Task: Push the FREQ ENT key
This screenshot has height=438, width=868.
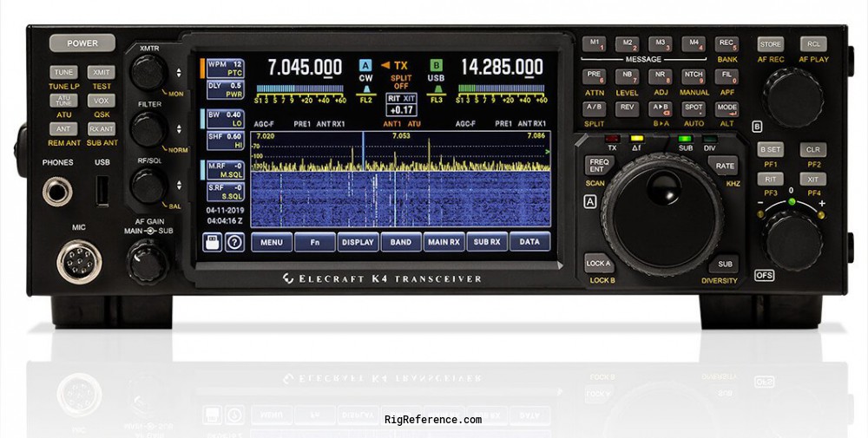Action: point(599,166)
